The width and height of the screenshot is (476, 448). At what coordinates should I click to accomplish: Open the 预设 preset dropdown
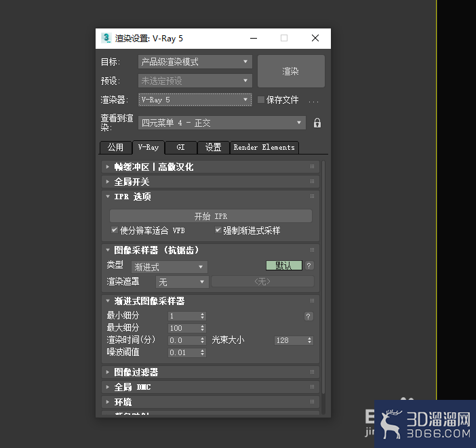195,81
